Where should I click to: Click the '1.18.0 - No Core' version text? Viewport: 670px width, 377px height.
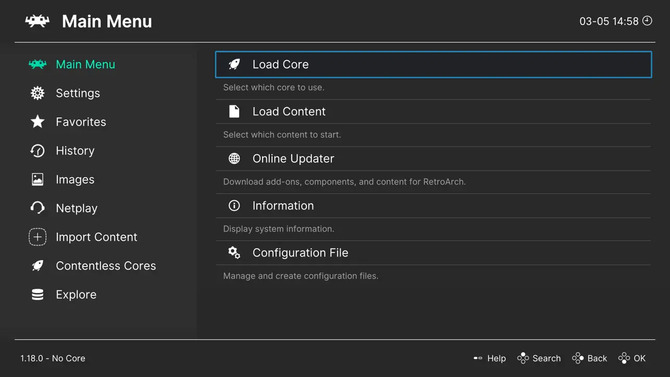point(53,359)
